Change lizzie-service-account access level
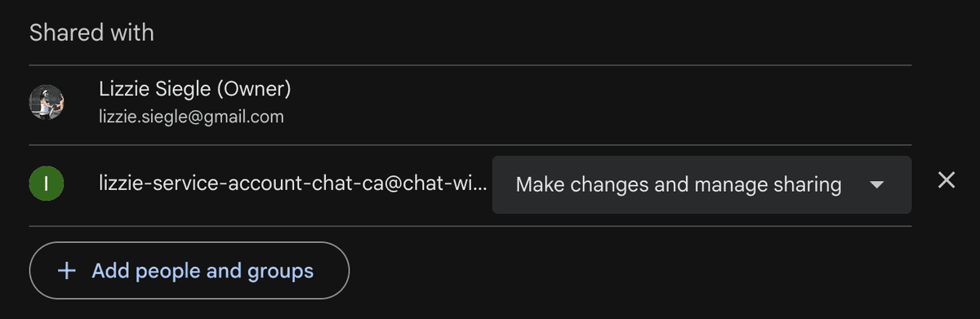The height and width of the screenshot is (319, 980). pyautogui.click(x=702, y=185)
